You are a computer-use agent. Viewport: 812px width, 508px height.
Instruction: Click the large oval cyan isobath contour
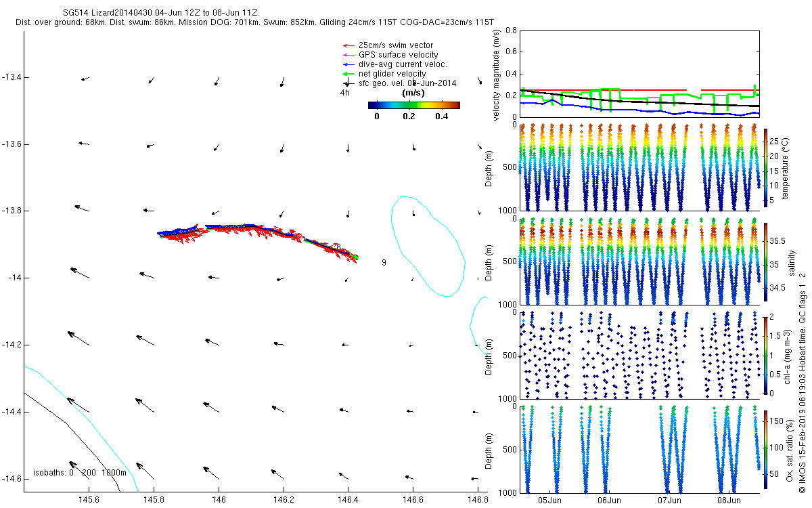(428, 246)
